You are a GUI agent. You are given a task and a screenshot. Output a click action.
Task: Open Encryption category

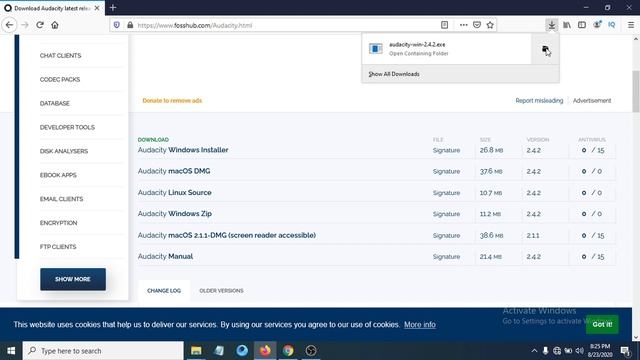(58, 223)
